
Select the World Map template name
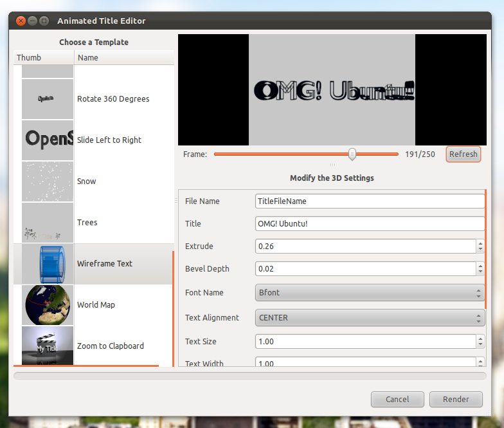coord(96,305)
